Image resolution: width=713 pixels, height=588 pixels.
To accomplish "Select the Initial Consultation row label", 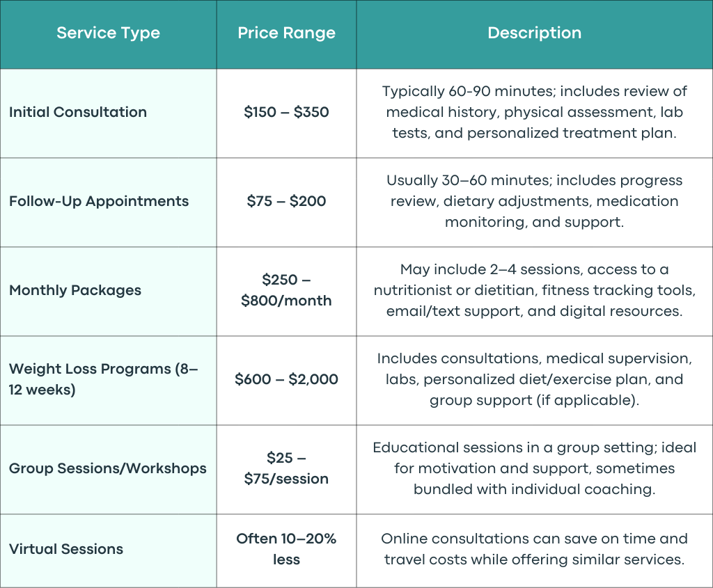I will pos(78,112).
